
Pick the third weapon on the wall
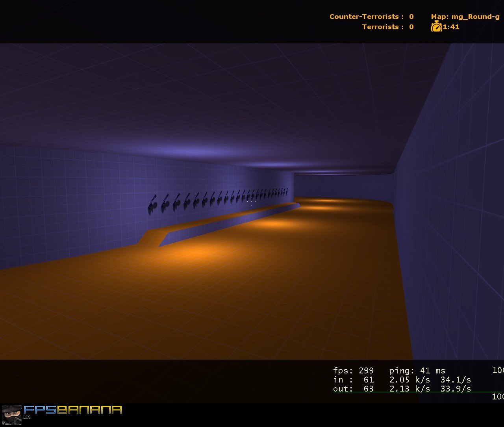[x=177, y=202]
